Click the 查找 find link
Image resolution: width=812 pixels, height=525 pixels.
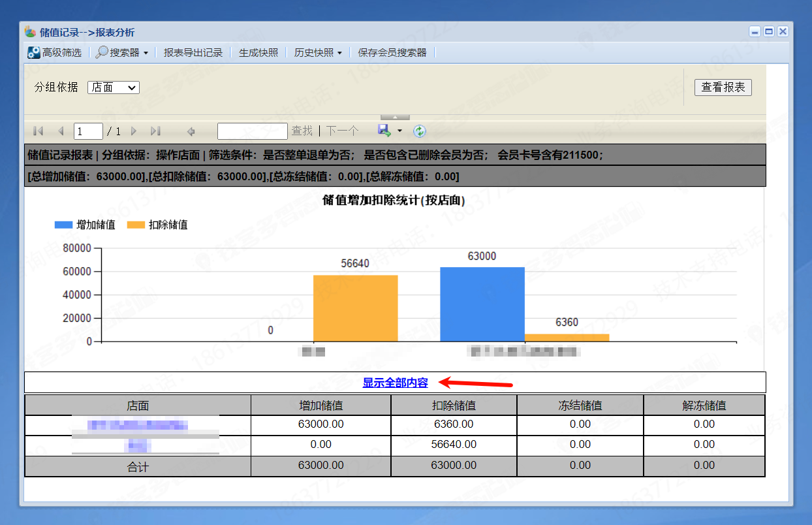click(302, 131)
